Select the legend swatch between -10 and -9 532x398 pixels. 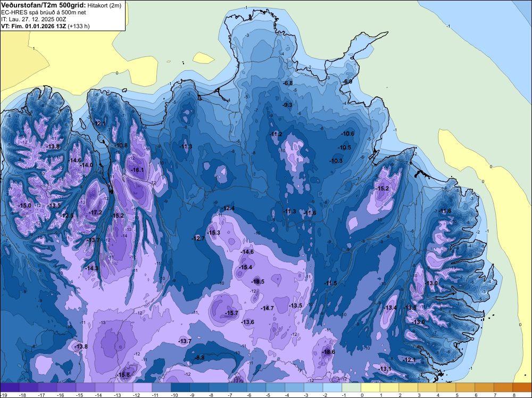[180, 387]
